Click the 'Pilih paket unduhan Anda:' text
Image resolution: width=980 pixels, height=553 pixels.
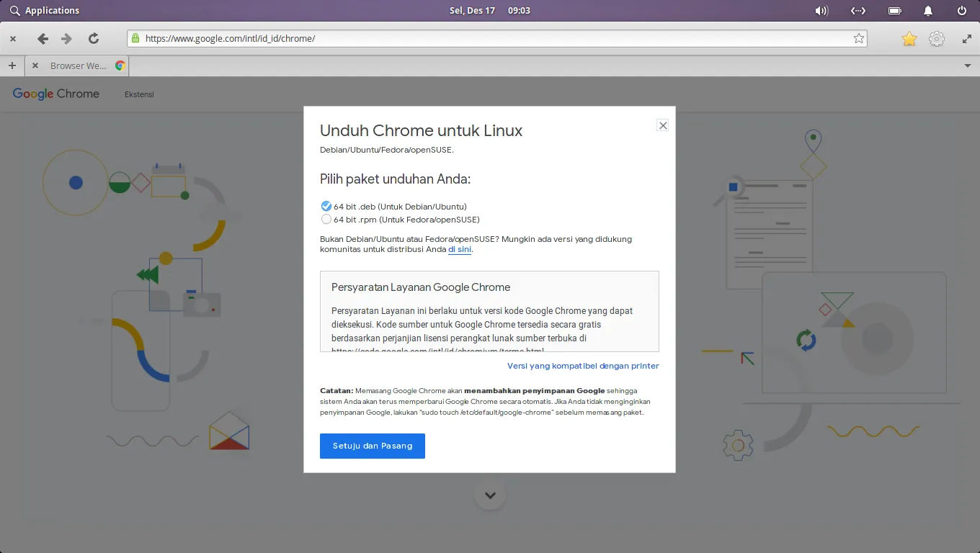395,179
